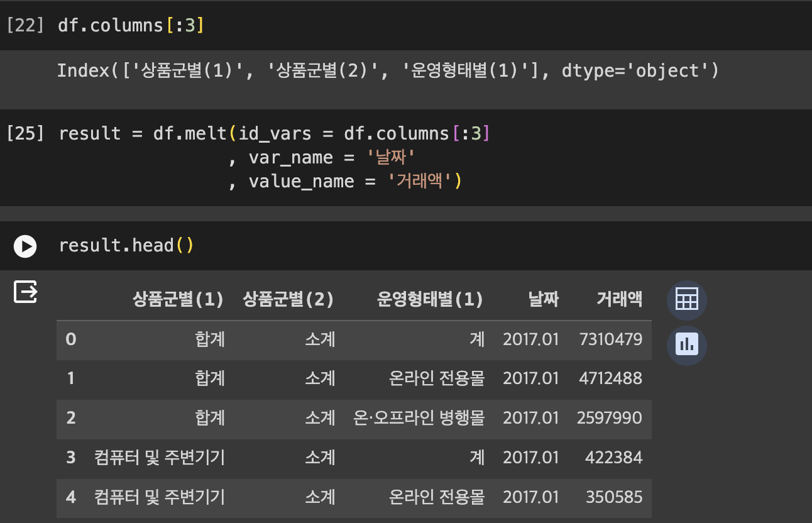Open suggested charts for dataframe
This screenshot has width=812, height=523.
(686, 345)
